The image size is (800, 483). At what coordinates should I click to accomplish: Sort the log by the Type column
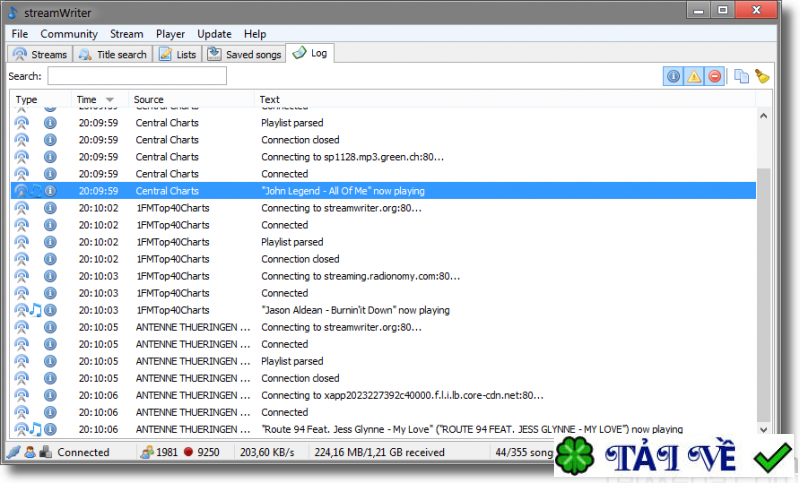(x=27, y=99)
